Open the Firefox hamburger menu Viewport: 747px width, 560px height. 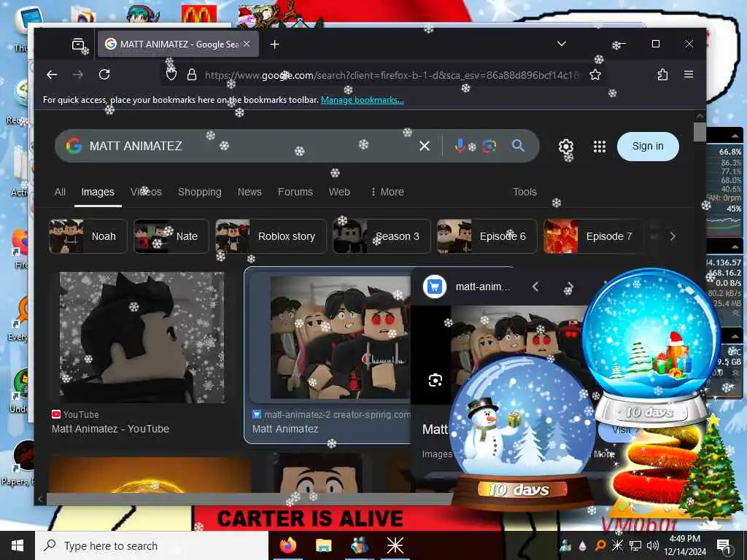coord(689,74)
